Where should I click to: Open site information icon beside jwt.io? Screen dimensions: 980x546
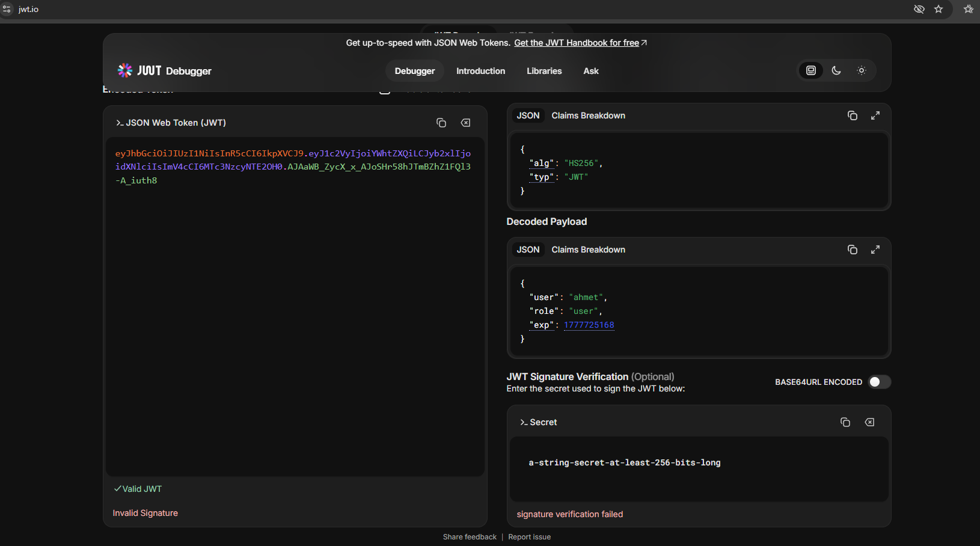(x=7, y=10)
